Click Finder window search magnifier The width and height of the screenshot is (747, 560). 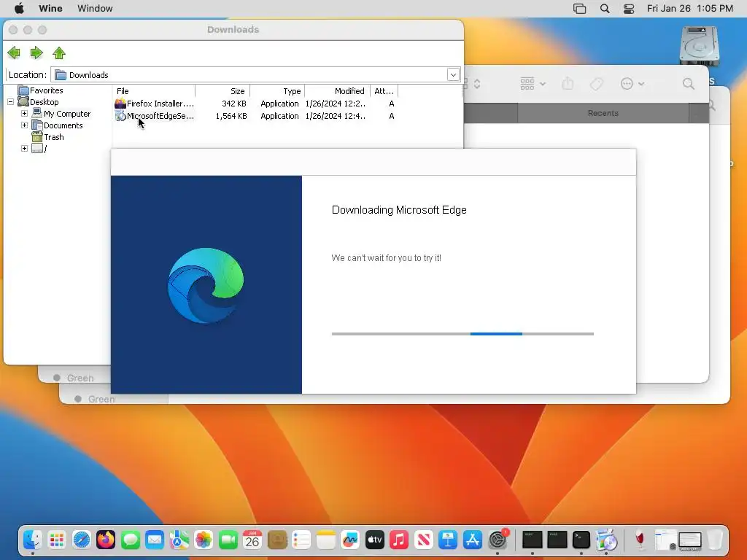[689, 84]
